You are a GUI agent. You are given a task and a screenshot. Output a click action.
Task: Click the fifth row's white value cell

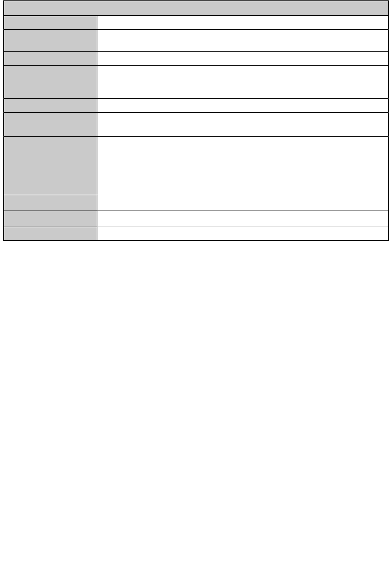243,105
